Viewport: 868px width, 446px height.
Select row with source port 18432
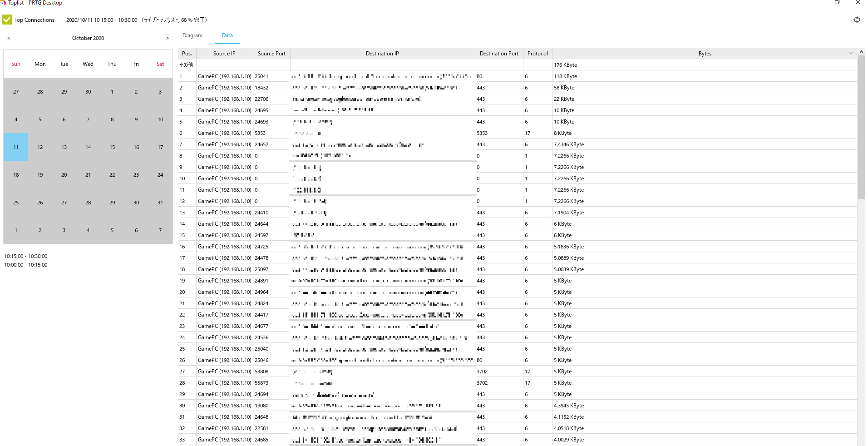[518, 88]
